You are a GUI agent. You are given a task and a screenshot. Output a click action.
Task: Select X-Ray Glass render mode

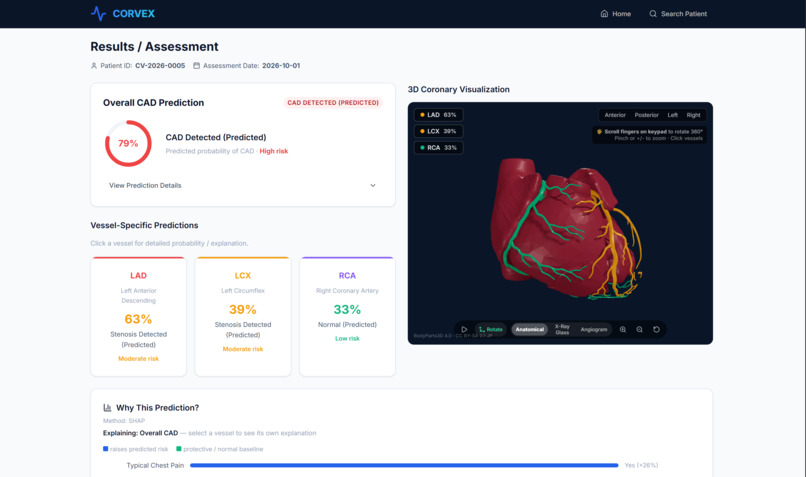[562, 329]
